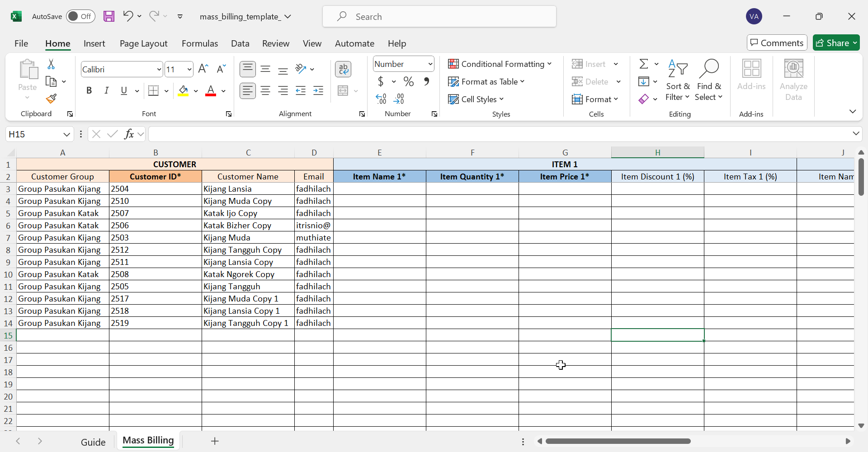Viewport: 868px width, 452px height.
Task: Open the Number format dropdown
Action: 430,64
